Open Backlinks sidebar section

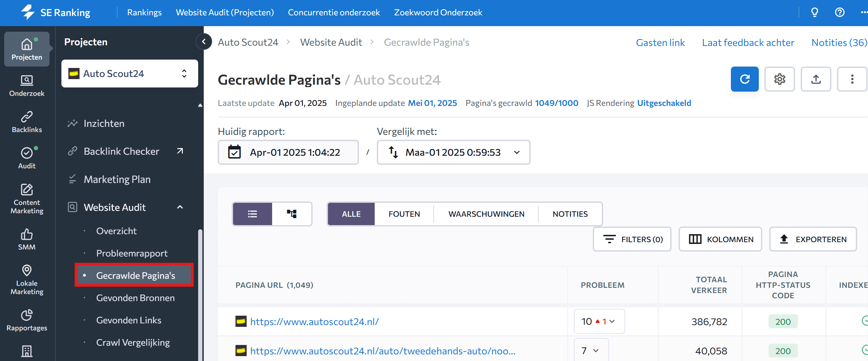[27, 122]
